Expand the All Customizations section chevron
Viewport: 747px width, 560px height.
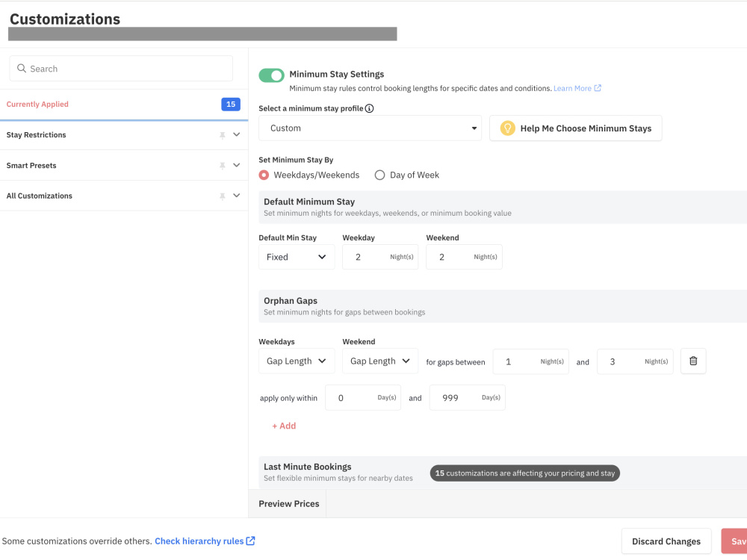click(236, 196)
